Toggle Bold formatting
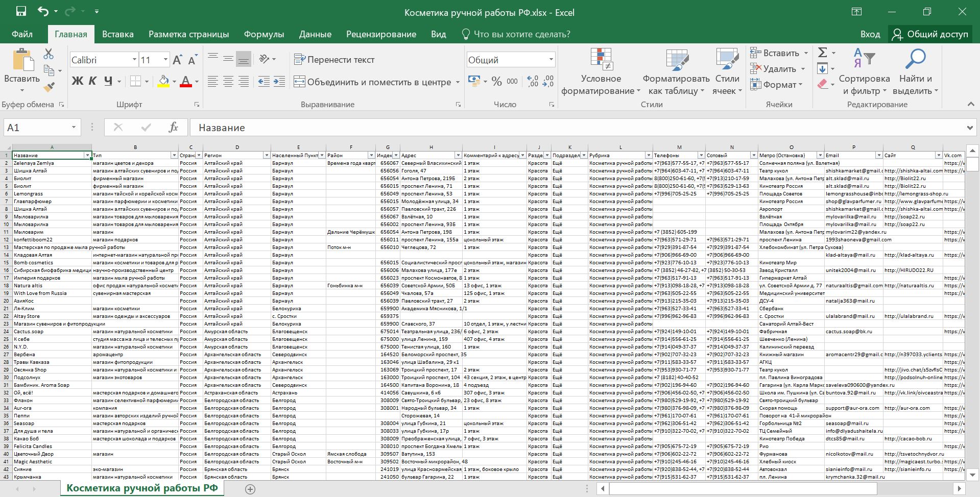 77,81
